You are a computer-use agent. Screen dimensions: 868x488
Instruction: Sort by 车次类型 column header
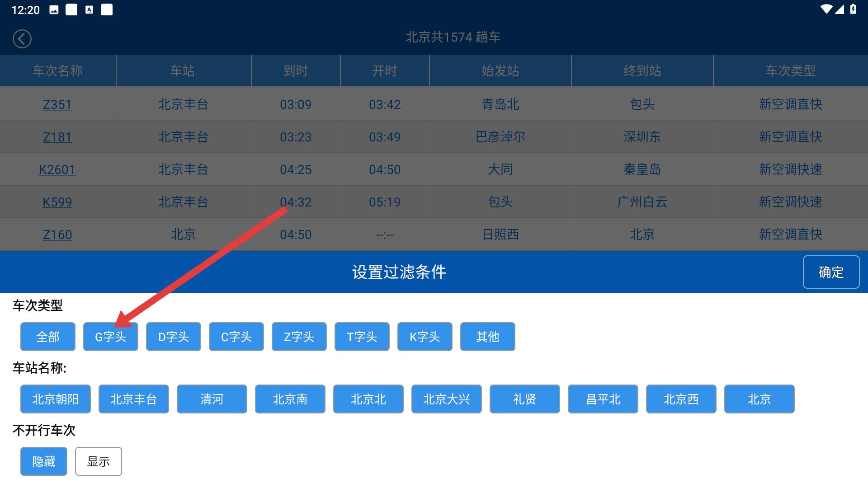pyautogui.click(x=790, y=70)
